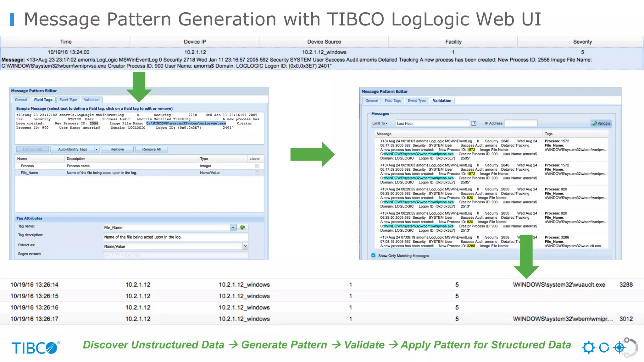This screenshot has width=644, height=362.
Task: Select active Validation tab in right editor
Action: click(442, 101)
